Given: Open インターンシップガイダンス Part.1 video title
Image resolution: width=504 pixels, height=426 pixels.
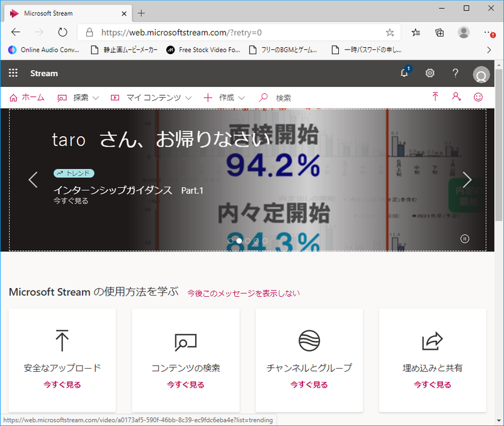Looking at the screenshot, I should pos(129,190).
